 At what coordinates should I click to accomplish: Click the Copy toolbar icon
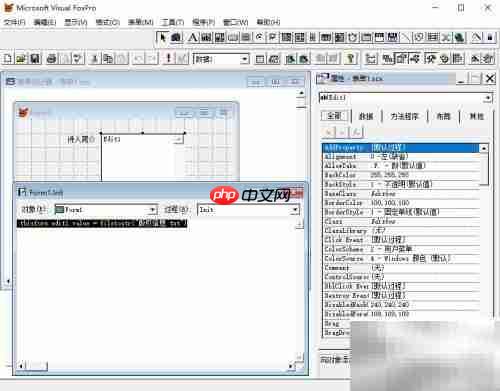tap(108, 59)
